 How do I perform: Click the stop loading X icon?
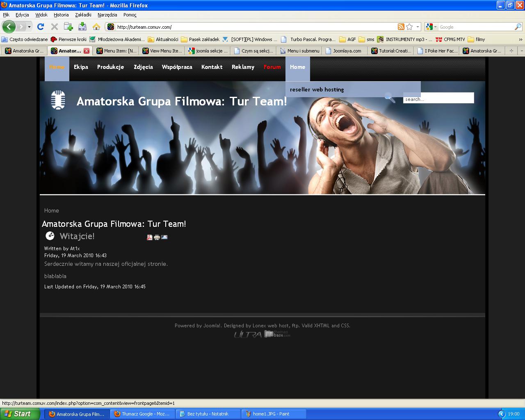[x=54, y=27]
